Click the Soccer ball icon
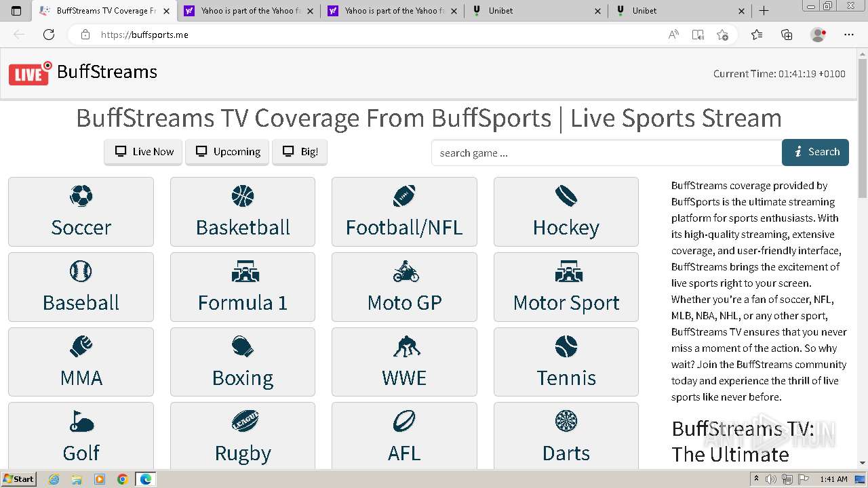Viewport: 868px width, 488px height. click(x=81, y=197)
